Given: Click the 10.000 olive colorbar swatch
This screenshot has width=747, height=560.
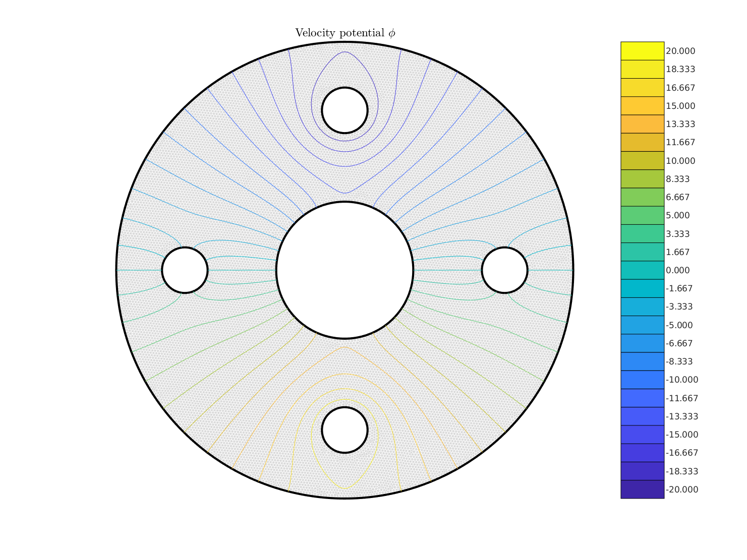Looking at the screenshot, I should [642, 161].
